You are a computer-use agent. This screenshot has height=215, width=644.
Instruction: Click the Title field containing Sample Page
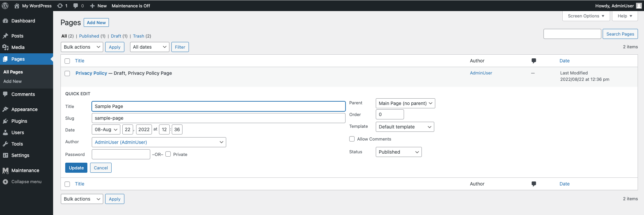(x=218, y=106)
